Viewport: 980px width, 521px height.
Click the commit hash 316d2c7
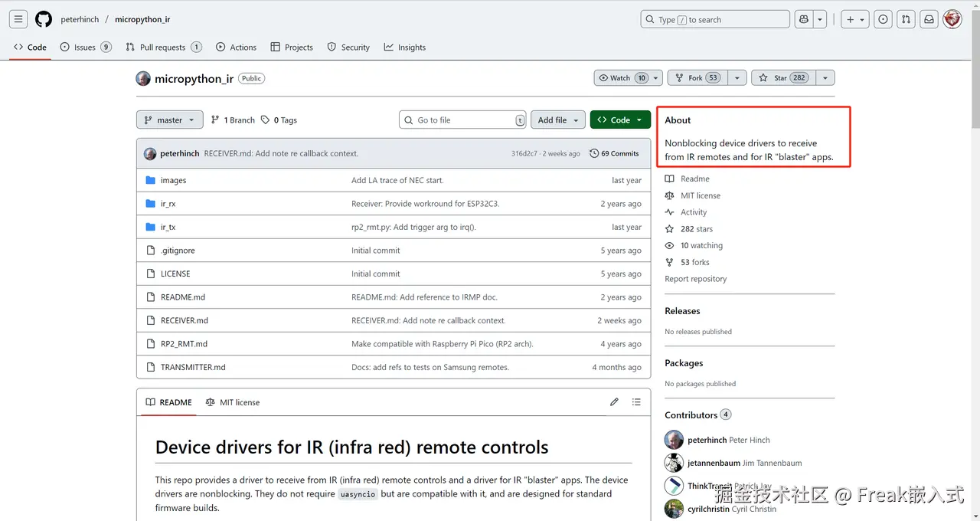[524, 153]
